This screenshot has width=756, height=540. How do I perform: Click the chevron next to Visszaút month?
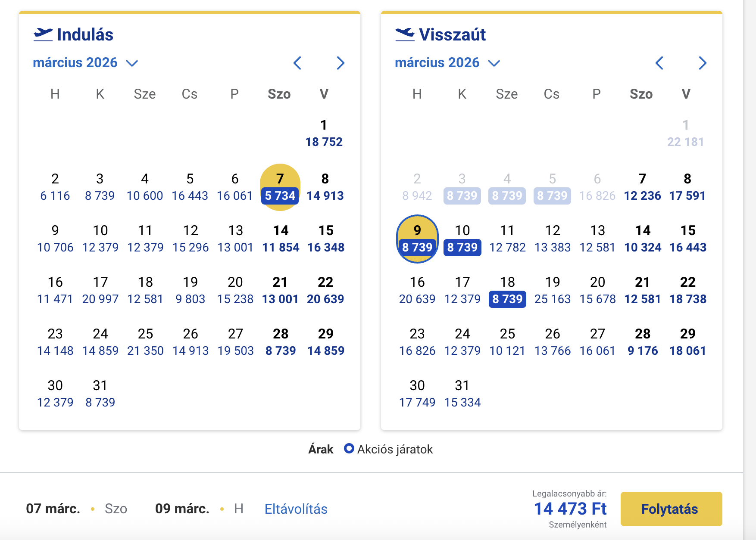(x=494, y=63)
